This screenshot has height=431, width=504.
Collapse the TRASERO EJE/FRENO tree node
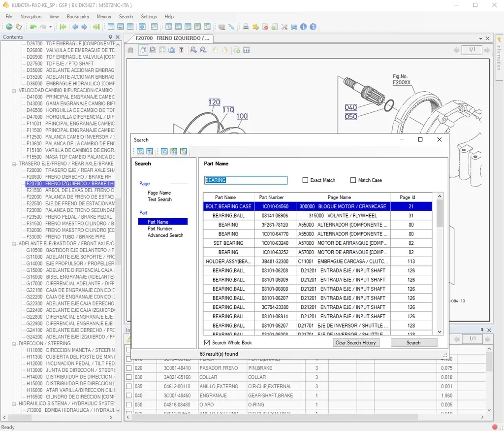14,164
